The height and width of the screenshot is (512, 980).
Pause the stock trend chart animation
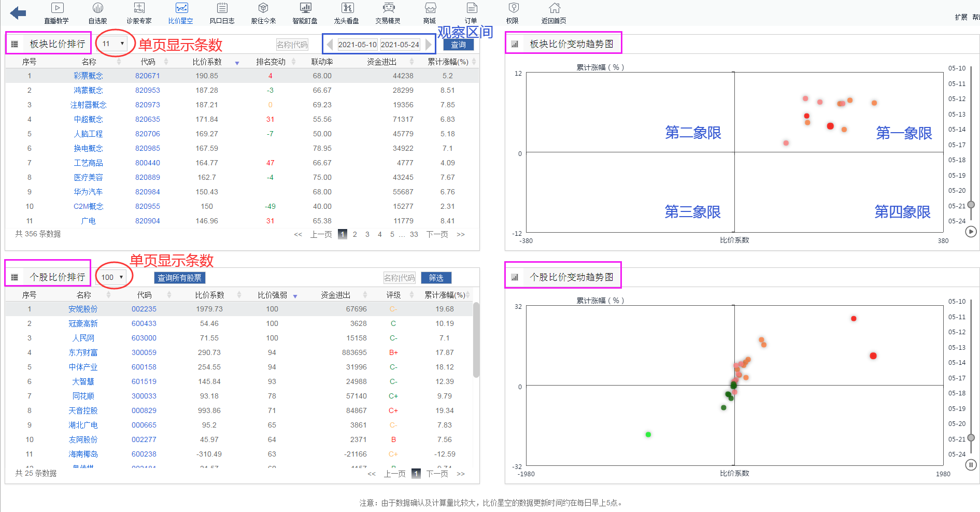(971, 465)
